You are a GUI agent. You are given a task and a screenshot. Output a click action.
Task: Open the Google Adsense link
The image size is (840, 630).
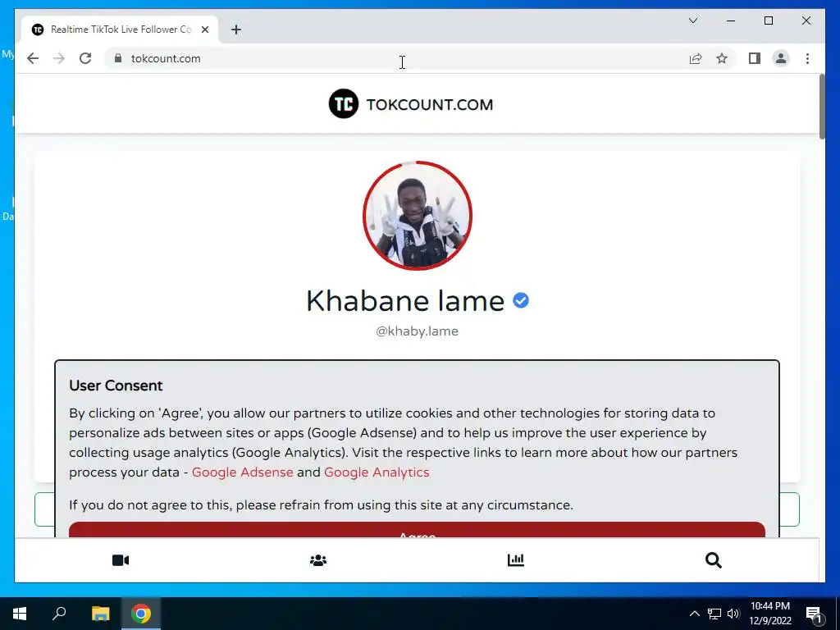click(242, 472)
